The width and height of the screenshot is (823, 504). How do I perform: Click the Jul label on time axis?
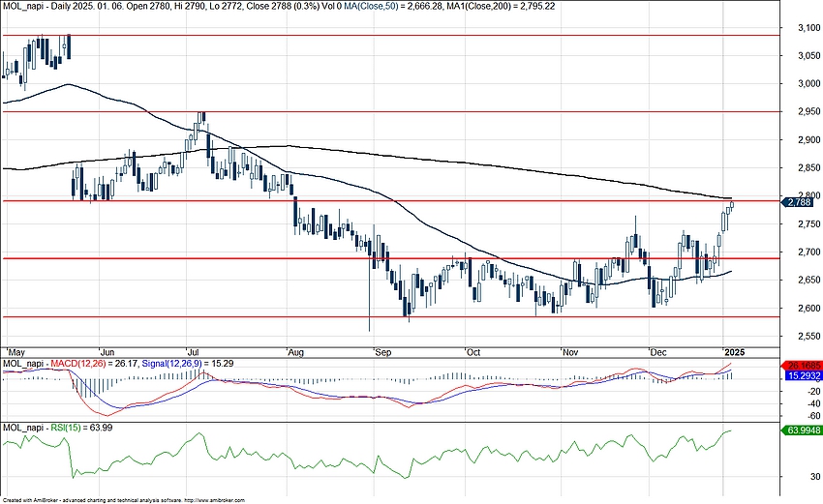(195, 352)
